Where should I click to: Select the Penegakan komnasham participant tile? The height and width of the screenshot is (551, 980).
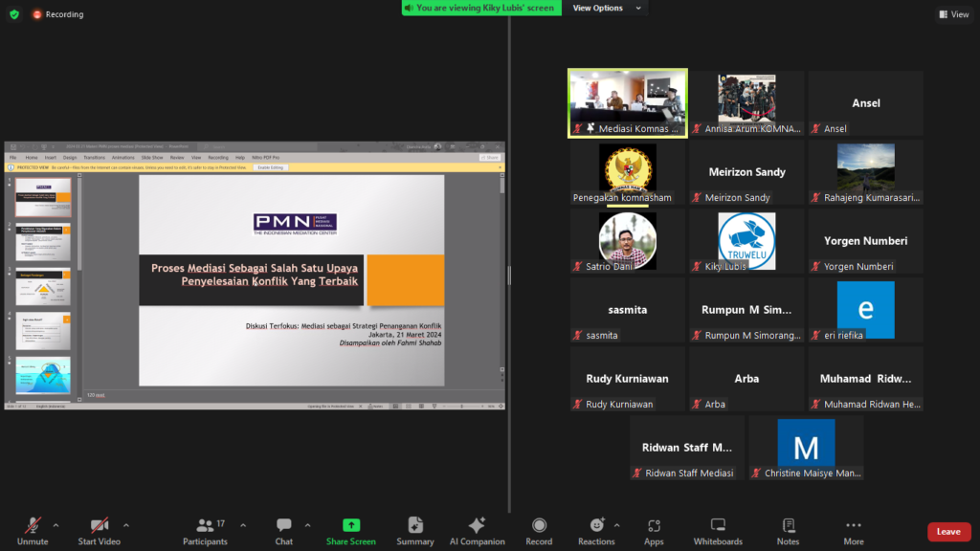pos(628,172)
